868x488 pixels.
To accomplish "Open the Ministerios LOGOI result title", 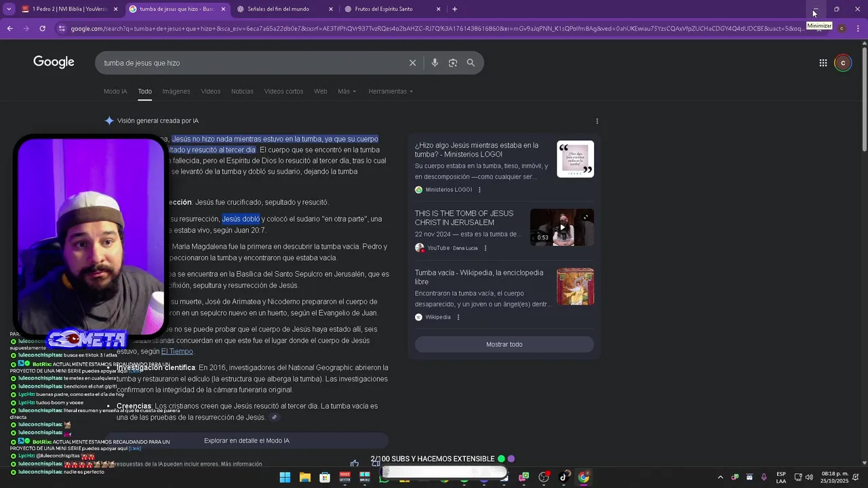I will click(x=477, y=150).
